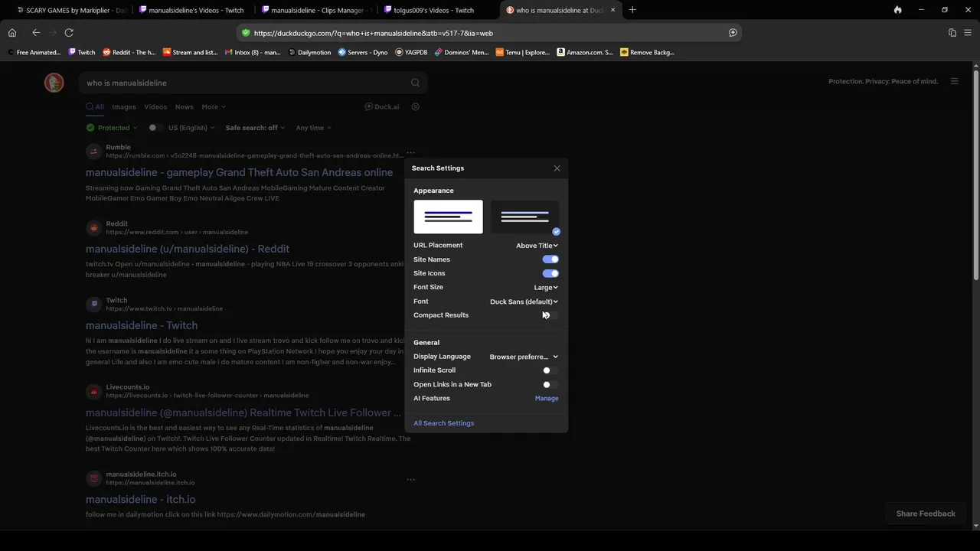Click the Twitch result site icon
This screenshot has width=980, height=551.
(93, 305)
